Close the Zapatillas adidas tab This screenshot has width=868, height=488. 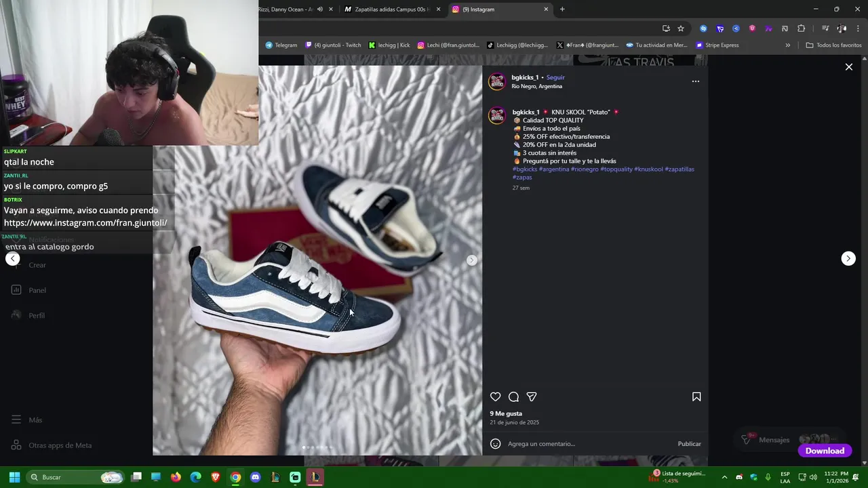tap(439, 9)
